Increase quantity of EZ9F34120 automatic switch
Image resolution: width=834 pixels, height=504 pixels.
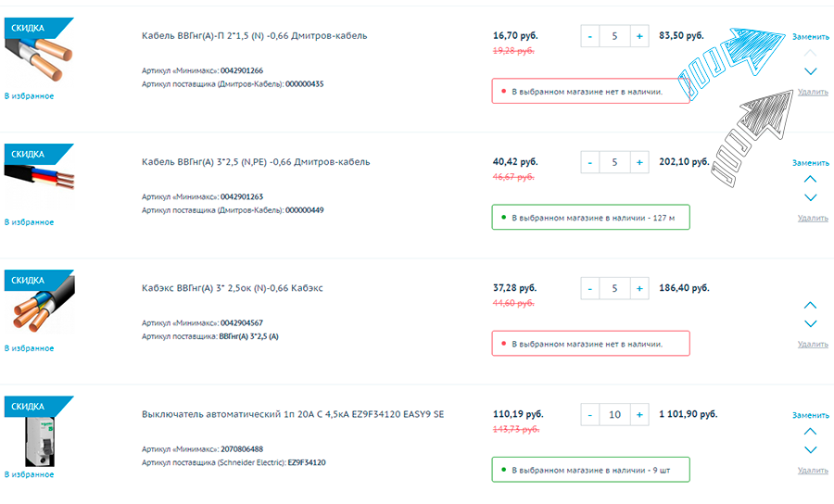click(x=639, y=414)
